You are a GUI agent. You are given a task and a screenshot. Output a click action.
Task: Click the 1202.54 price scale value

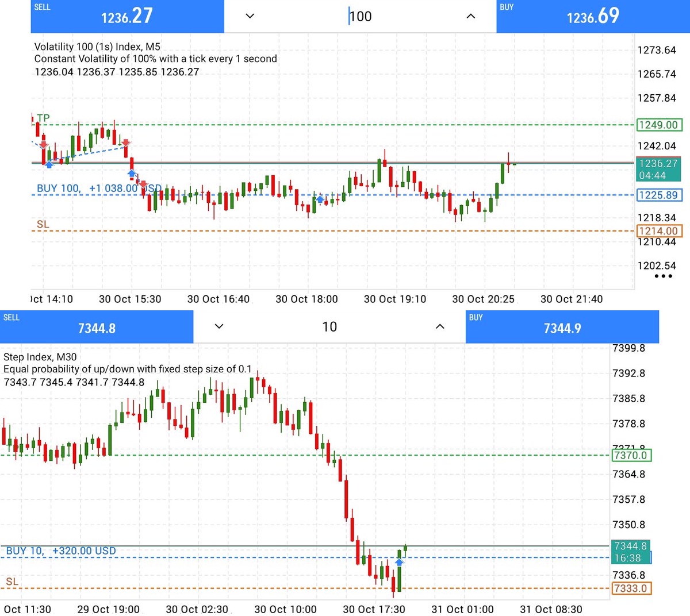coord(657,265)
